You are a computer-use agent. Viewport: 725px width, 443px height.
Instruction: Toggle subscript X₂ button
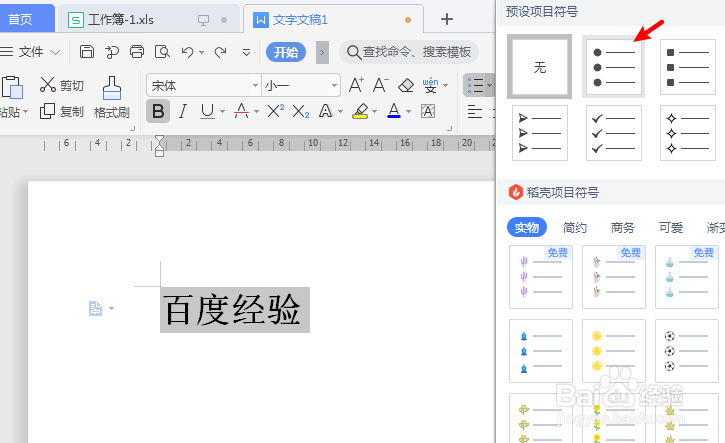(301, 111)
